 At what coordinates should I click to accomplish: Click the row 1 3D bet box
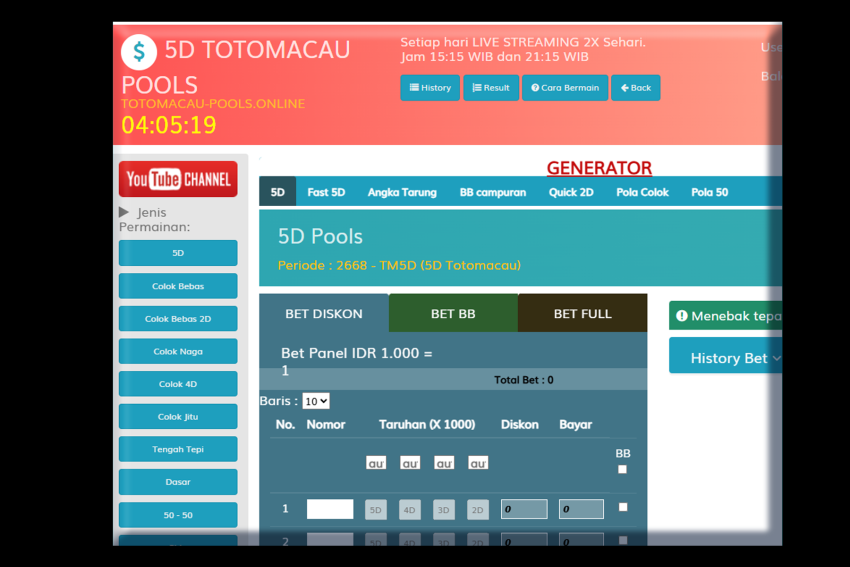pyautogui.click(x=443, y=510)
